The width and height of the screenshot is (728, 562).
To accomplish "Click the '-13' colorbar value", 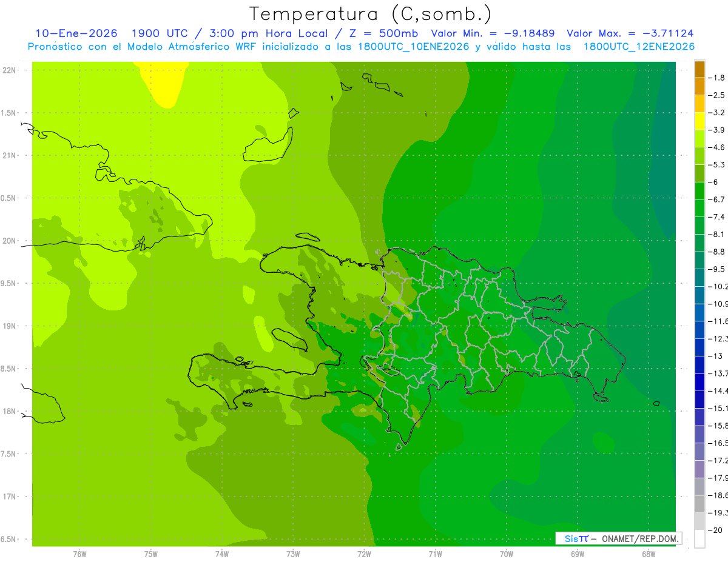I will [715, 356].
